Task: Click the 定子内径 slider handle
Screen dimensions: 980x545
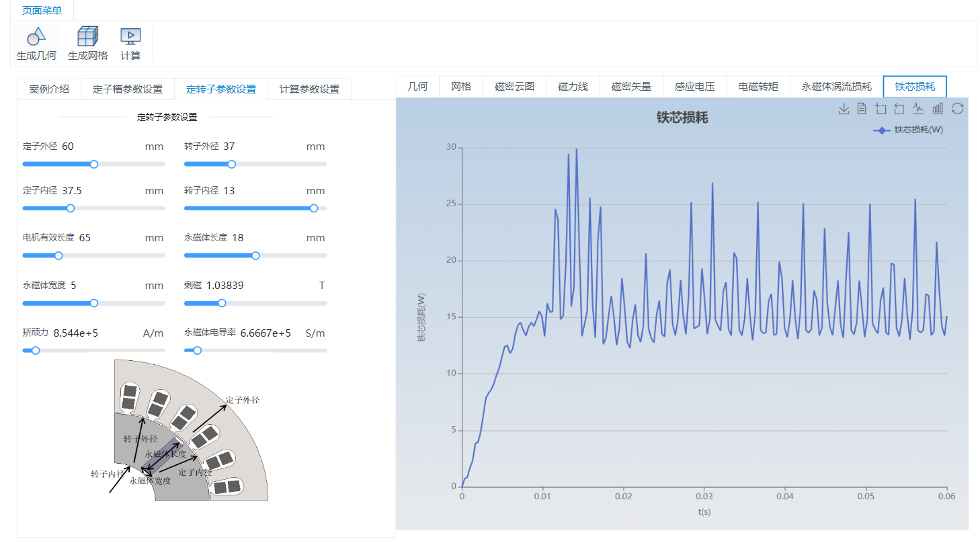Action: click(71, 208)
